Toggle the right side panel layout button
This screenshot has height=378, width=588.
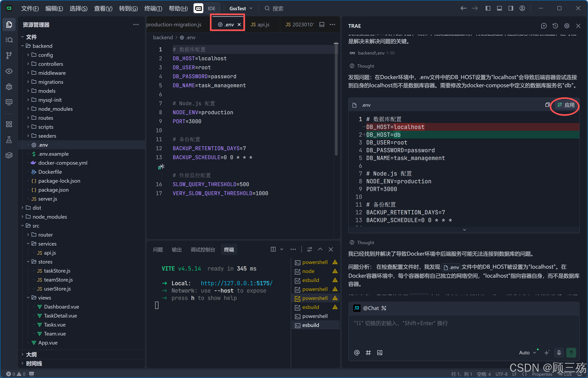pyautogui.click(x=511, y=8)
